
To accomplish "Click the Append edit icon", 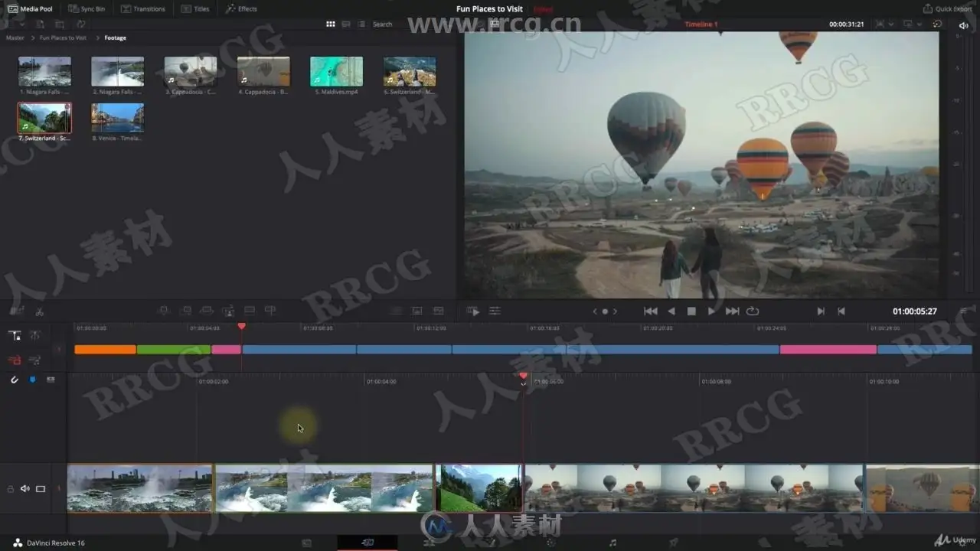I will point(185,311).
